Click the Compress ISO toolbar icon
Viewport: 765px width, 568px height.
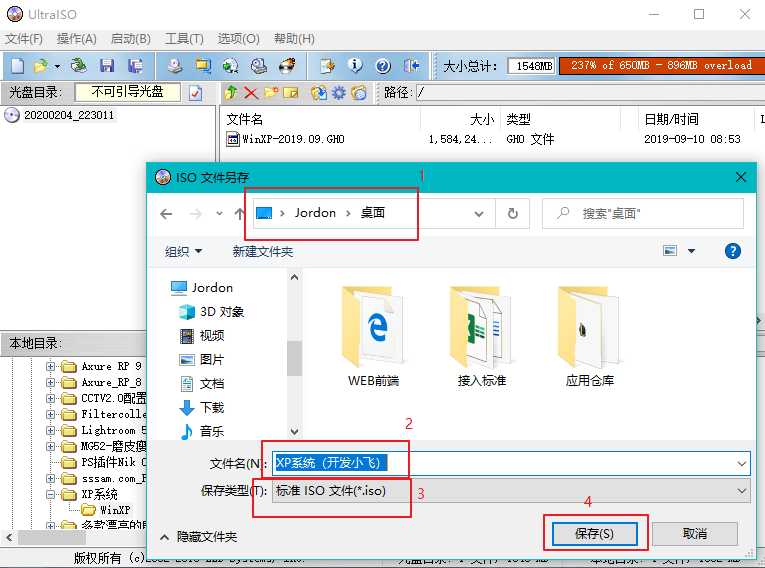[230, 65]
